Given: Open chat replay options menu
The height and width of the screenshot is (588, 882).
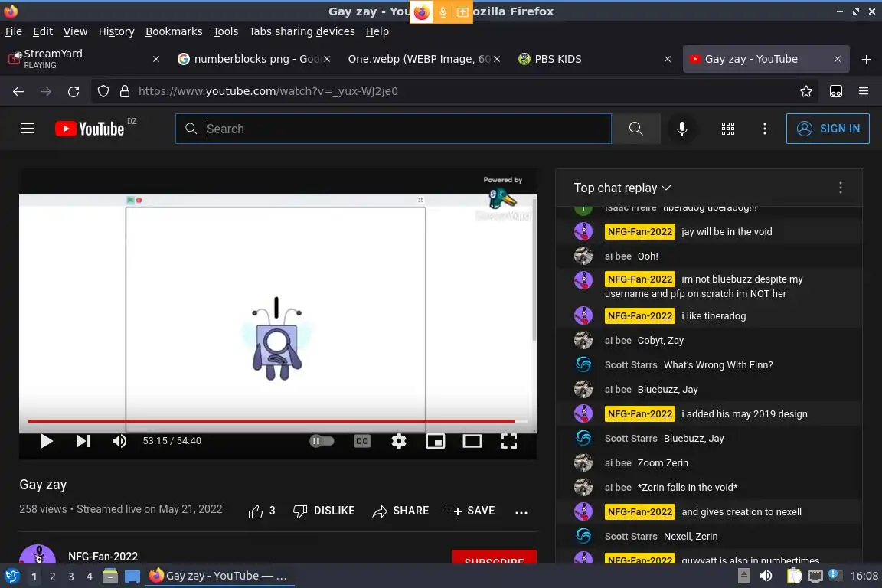Looking at the screenshot, I should [841, 188].
